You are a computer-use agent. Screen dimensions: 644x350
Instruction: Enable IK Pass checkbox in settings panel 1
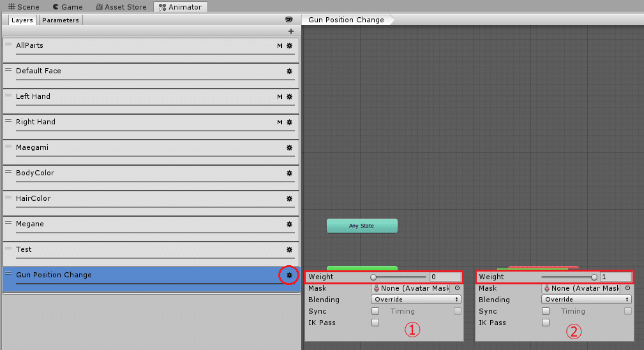click(375, 323)
